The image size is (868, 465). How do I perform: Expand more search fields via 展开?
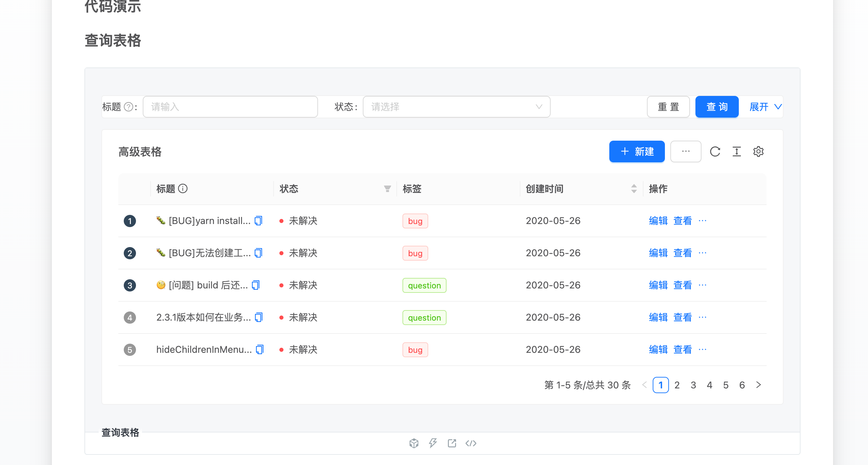point(764,107)
